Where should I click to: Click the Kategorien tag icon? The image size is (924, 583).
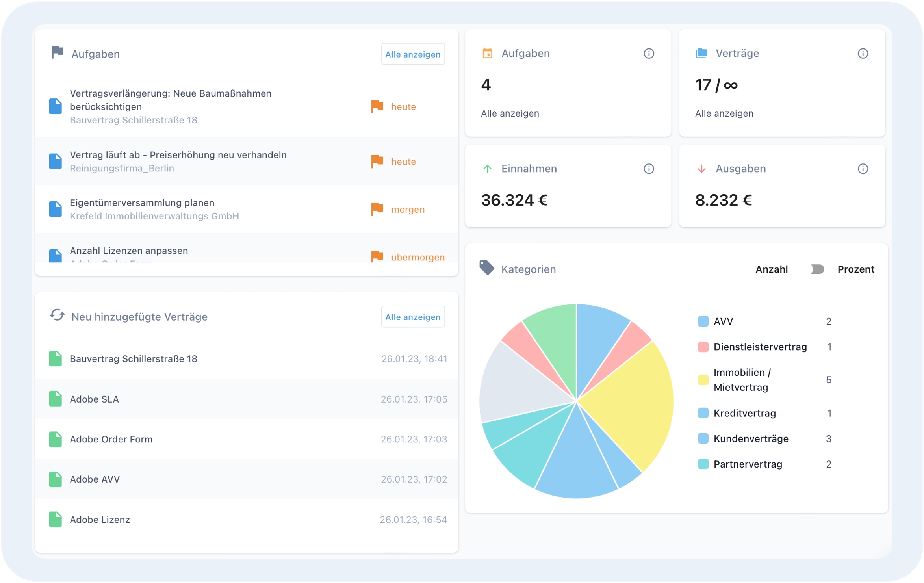[486, 268]
